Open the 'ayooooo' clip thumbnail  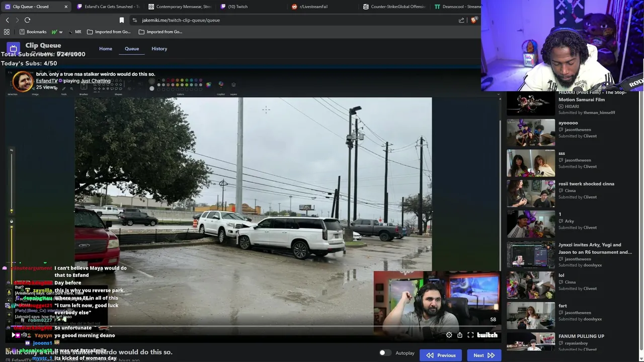(530, 132)
